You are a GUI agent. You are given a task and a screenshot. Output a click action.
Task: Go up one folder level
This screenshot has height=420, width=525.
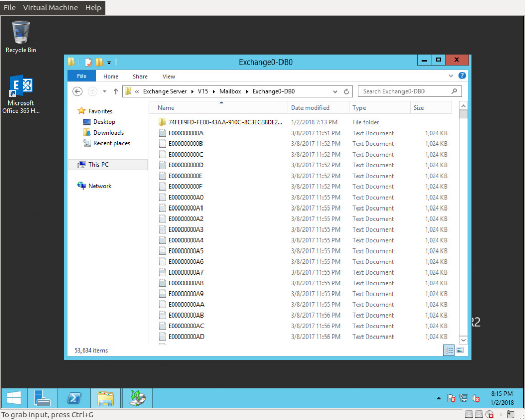[115, 91]
